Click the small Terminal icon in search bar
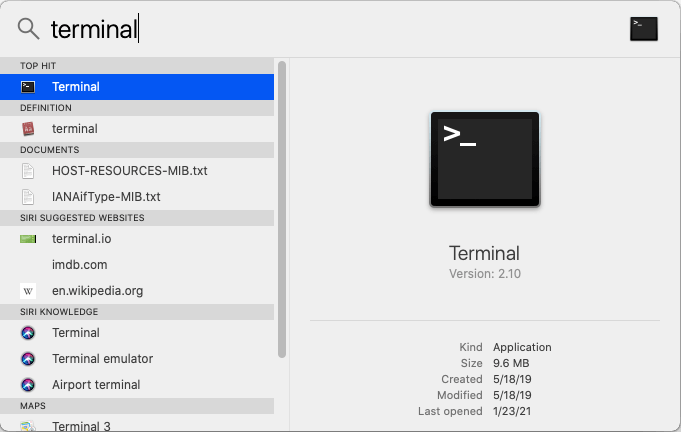Viewport: 681px width, 432px height. coord(643,29)
